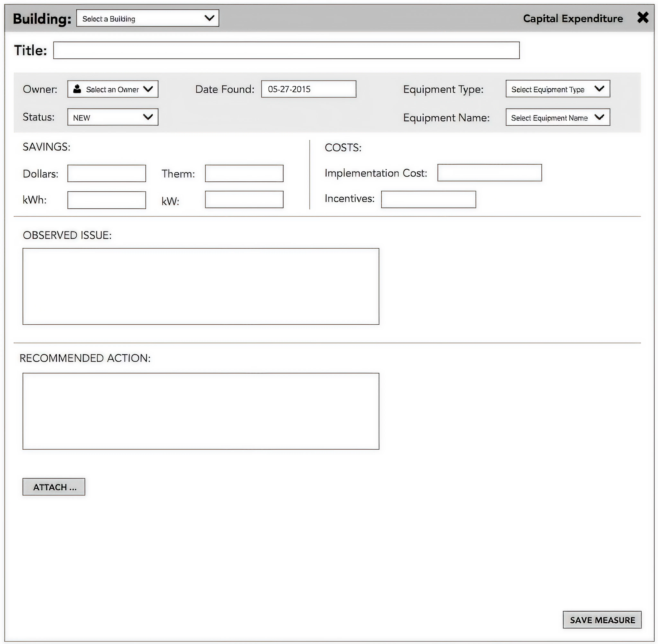Click the SAVE MEASURE button

pos(602,620)
